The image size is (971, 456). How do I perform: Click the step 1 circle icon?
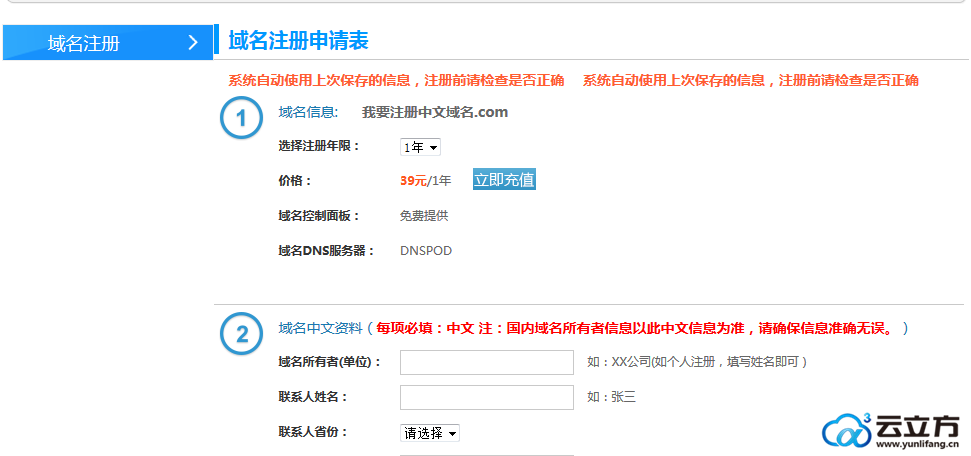pos(241,119)
